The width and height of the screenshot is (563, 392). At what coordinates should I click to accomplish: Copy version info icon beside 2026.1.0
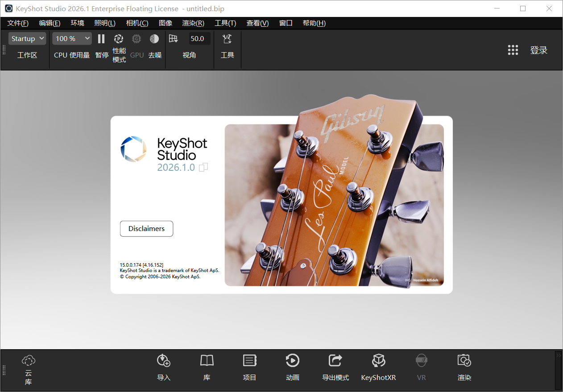[203, 168]
